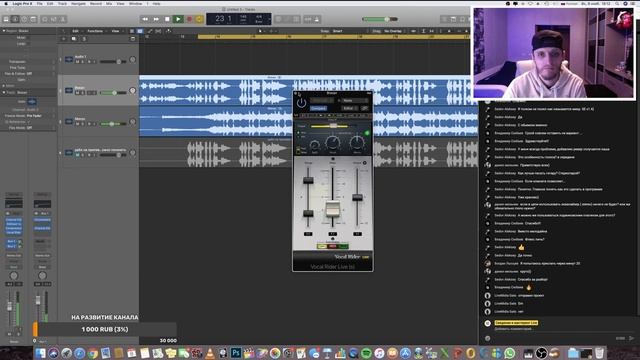Open Edit menu in menu bar
The width and height of the screenshot is (640, 360).
[50, 4]
